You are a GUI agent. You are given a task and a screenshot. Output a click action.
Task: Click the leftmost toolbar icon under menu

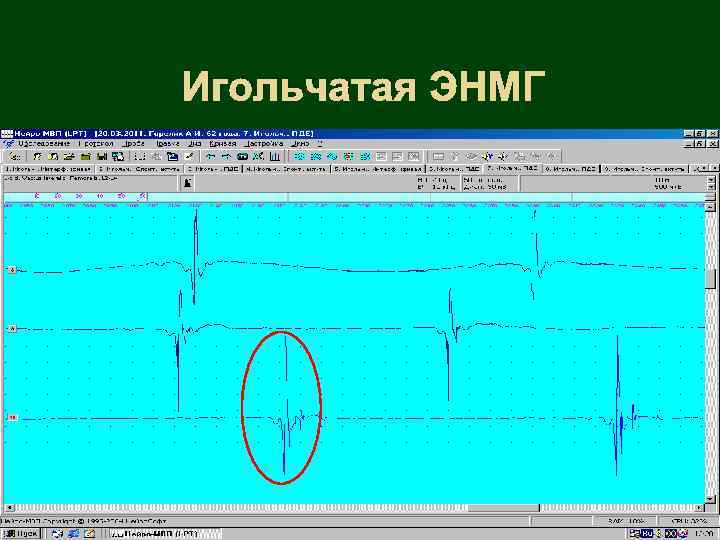(15, 157)
